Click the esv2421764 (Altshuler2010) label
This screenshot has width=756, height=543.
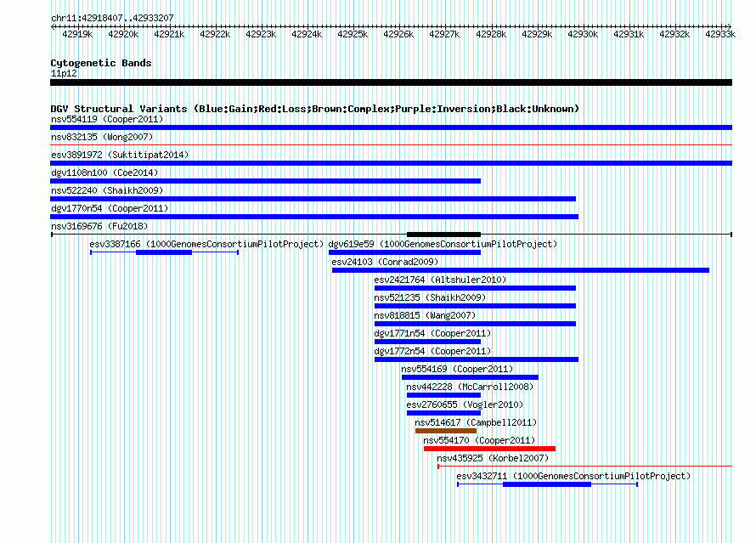(x=440, y=280)
